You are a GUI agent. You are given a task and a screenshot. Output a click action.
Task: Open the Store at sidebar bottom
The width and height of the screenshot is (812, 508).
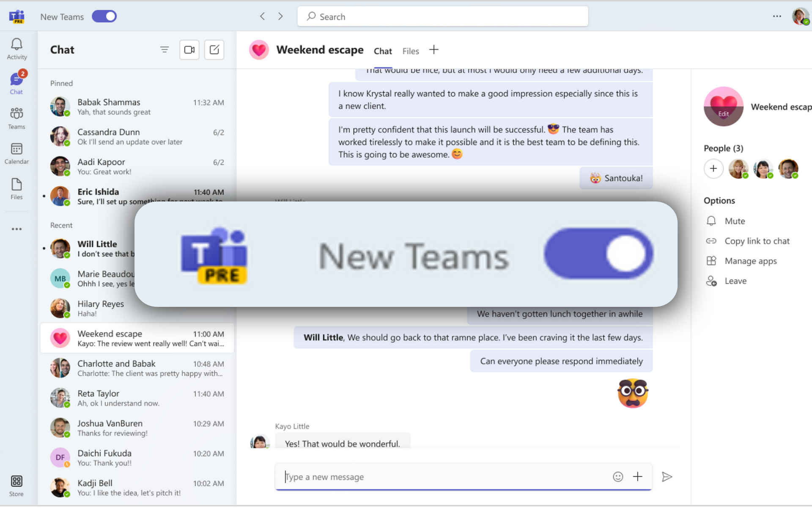pos(16,486)
